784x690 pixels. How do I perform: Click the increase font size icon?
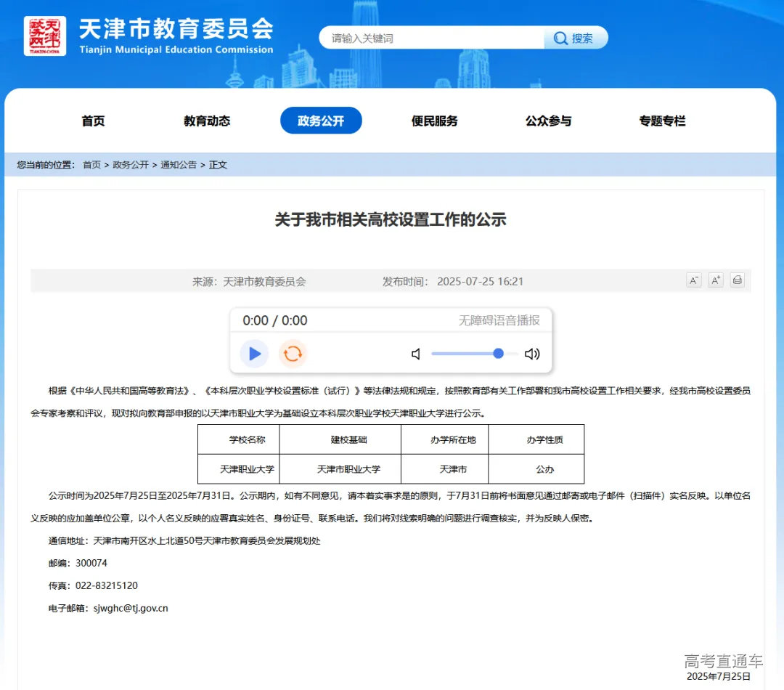click(x=715, y=280)
